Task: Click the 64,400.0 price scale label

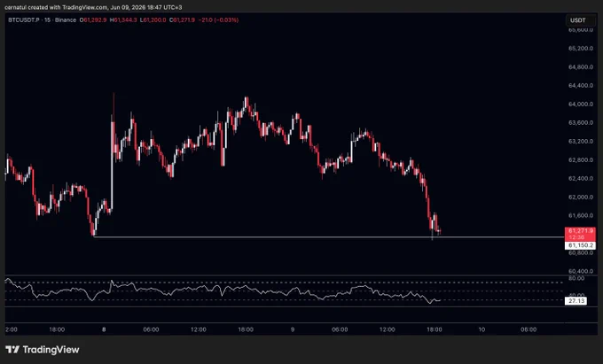Action: 581,85
